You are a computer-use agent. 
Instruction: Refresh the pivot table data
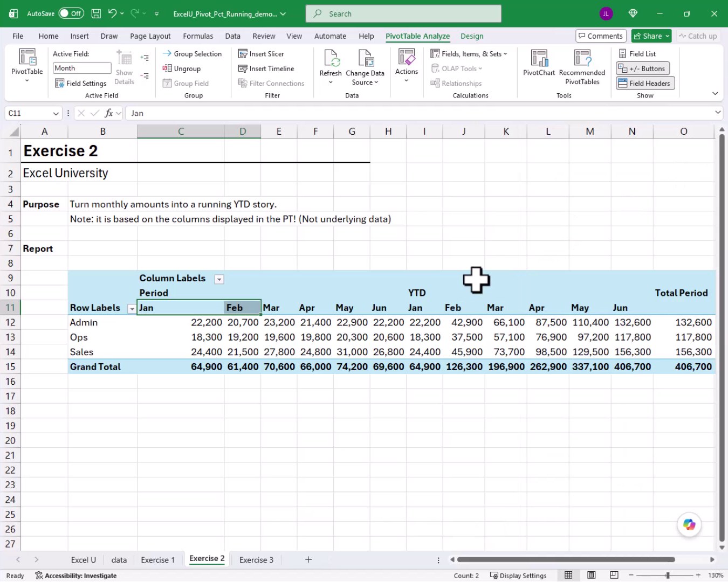pos(331,66)
